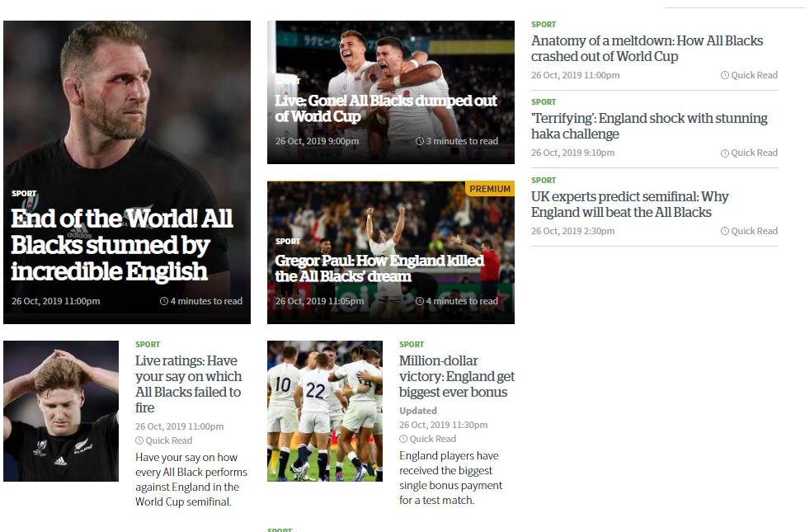This screenshot has width=805, height=532.
Task: Click clock icon beside '4 minutes to read' on End of the World story
Action: click(164, 301)
